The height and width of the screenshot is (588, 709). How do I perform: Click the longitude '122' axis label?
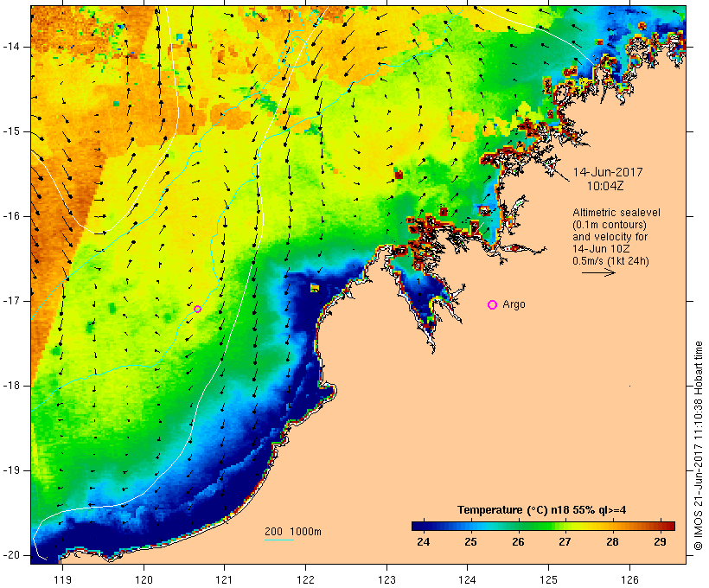306,579
